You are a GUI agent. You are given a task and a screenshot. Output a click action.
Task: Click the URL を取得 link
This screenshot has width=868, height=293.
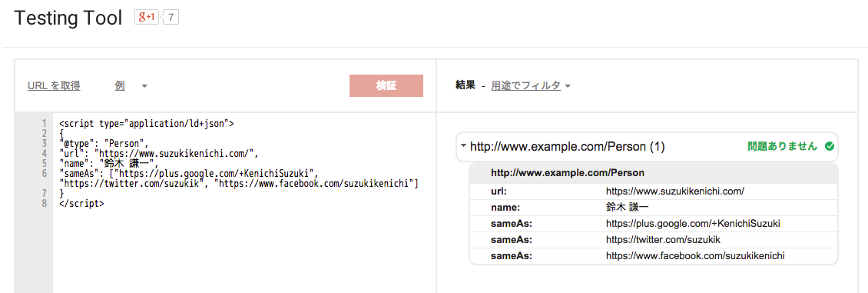pyautogui.click(x=54, y=85)
